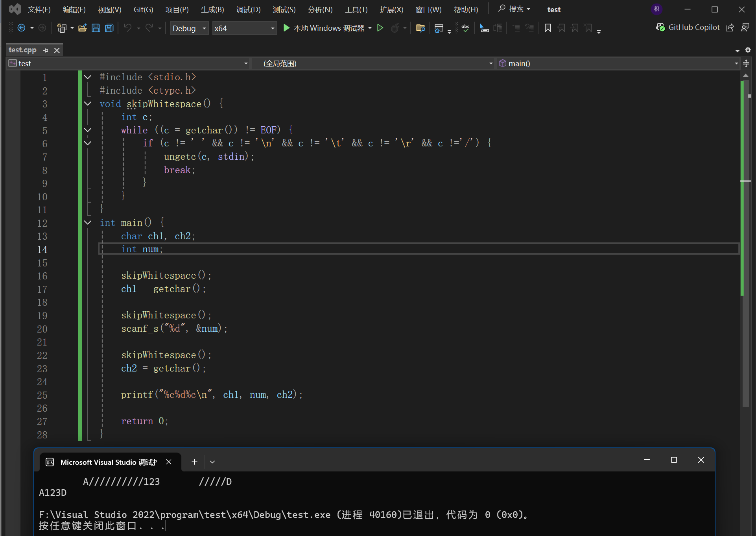This screenshot has width=756, height=536.
Task: Click the Find in Files folder icon
Action: pos(420,28)
